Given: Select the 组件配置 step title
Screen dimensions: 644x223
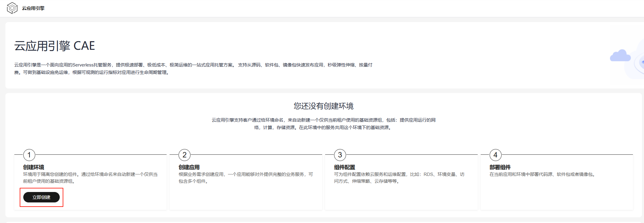Looking at the screenshot, I should pyautogui.click(x=345, y=167).
